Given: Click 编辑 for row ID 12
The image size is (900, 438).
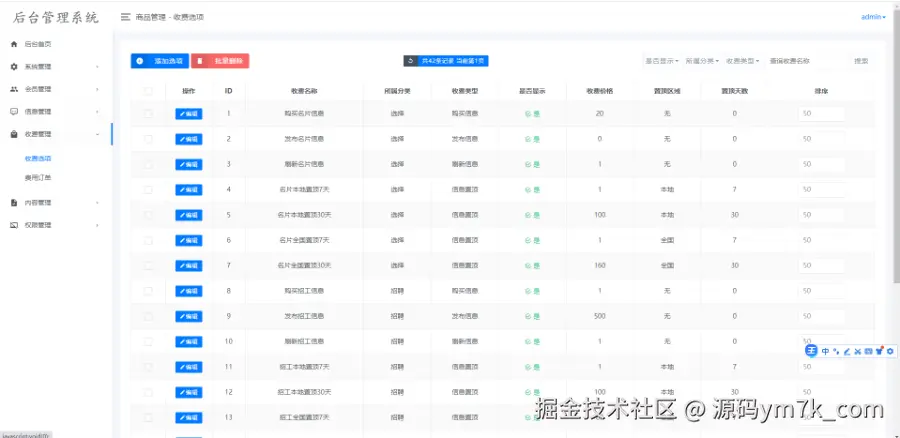Looking at the screenshot, I should [x=189, y=392].
